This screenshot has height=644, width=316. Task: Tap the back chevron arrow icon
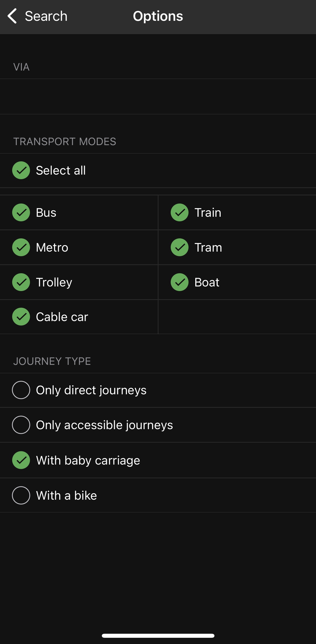point(12,16)
